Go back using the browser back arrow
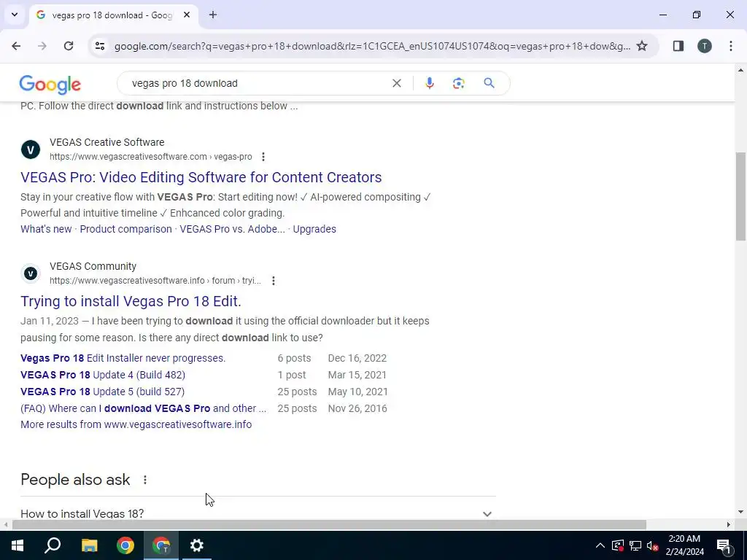Screen dimensions: 747x560 pyautogui.click(x=16, y=46)
